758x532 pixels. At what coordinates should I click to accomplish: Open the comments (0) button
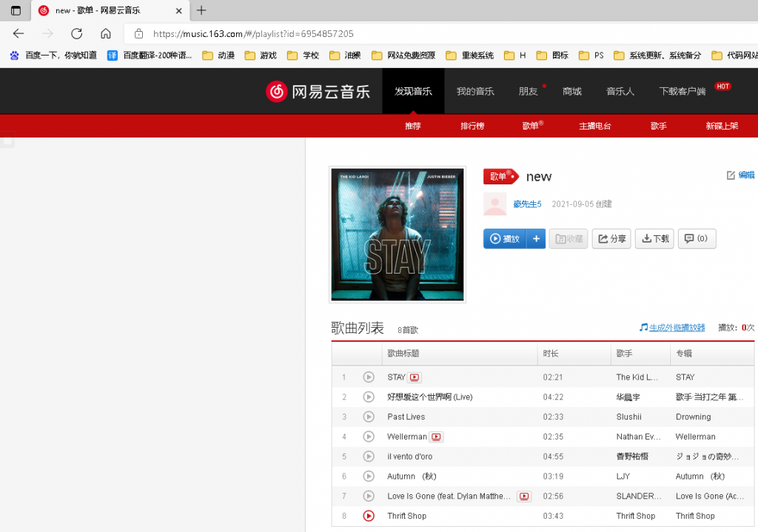[697, 239]
